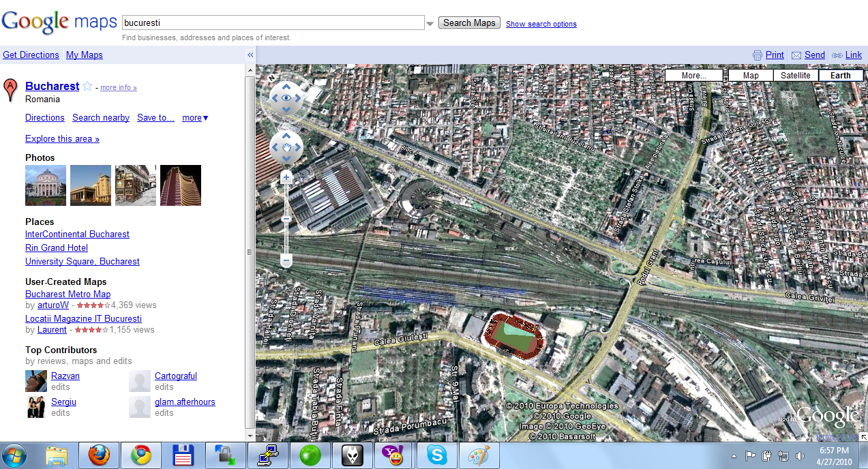Click the Get Directions tab
868x469 pixels.
(31, 55)
